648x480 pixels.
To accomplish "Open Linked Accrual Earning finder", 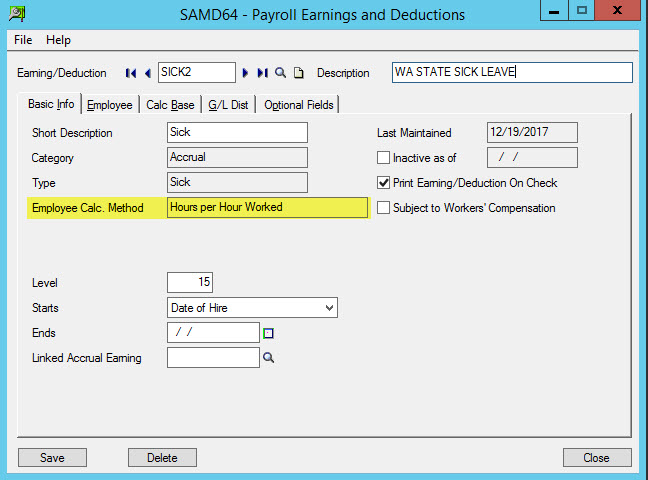I will [269, 358].
